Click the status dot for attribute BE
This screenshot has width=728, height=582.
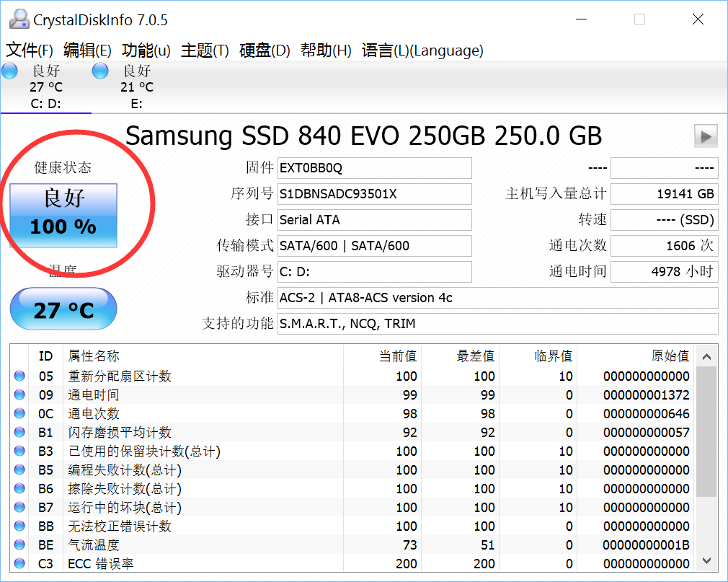coord(19,544)
